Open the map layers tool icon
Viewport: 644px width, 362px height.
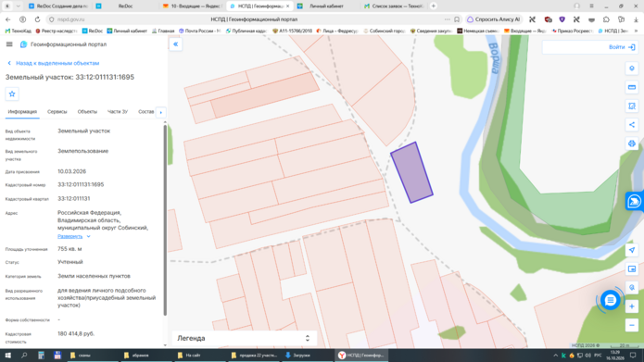coord(632,69)
